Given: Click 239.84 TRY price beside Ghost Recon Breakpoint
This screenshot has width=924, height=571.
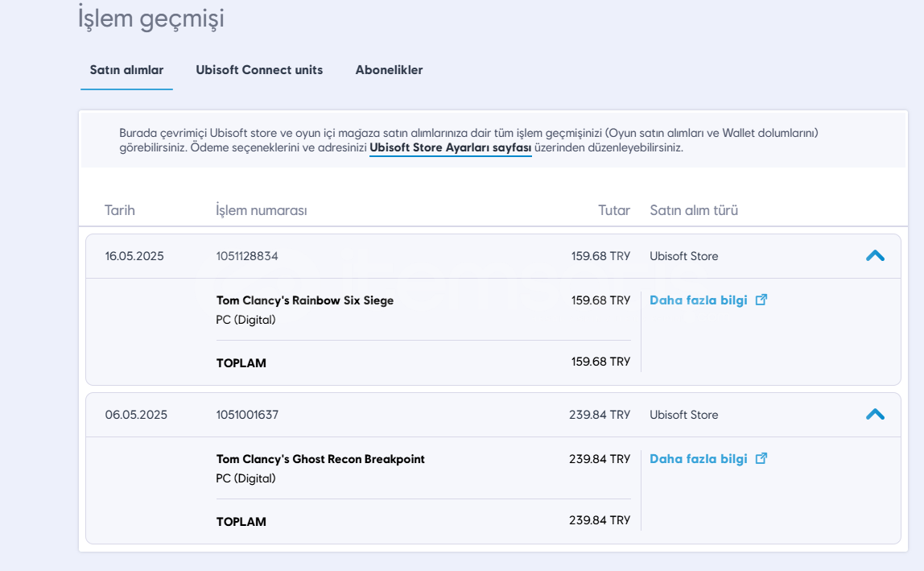Looking at the screenshot, I should 600,459.
